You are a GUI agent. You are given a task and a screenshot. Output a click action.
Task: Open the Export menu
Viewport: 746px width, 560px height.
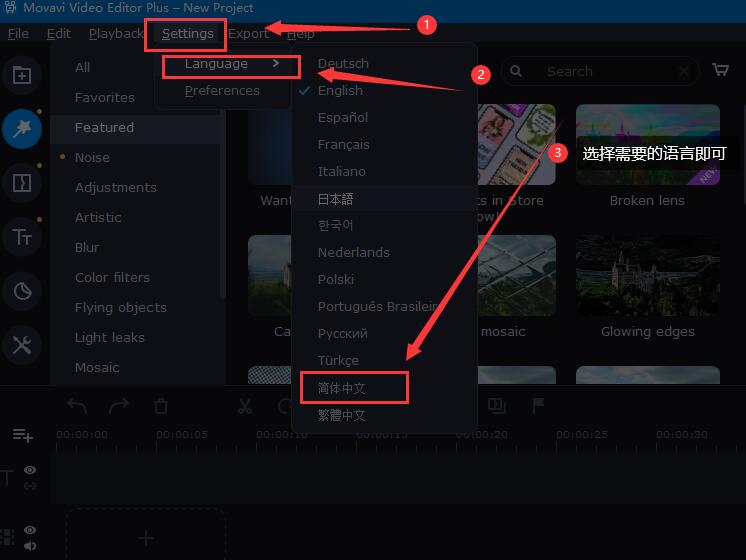tap(248, 34)
